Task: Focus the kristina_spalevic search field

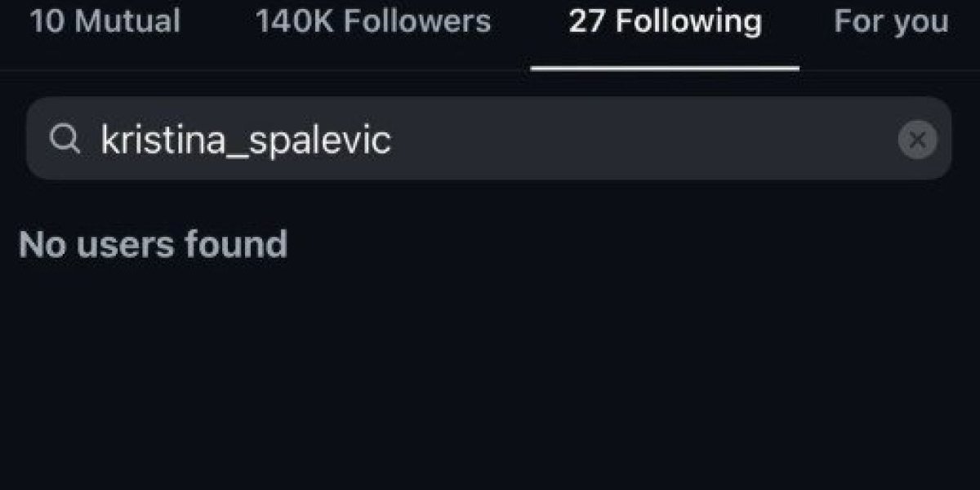Action: coord(488,140)
